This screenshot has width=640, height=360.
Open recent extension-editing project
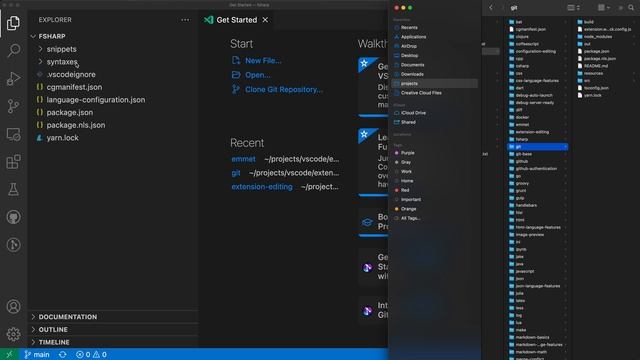click(x=262, y=187)
